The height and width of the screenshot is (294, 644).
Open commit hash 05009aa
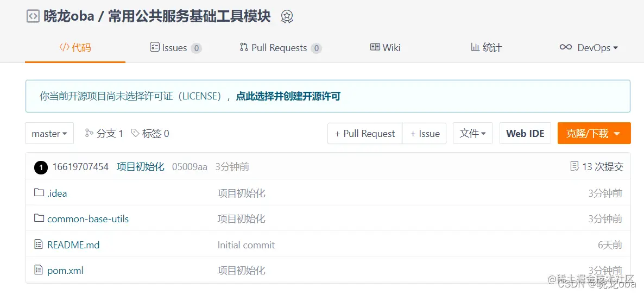190,167
